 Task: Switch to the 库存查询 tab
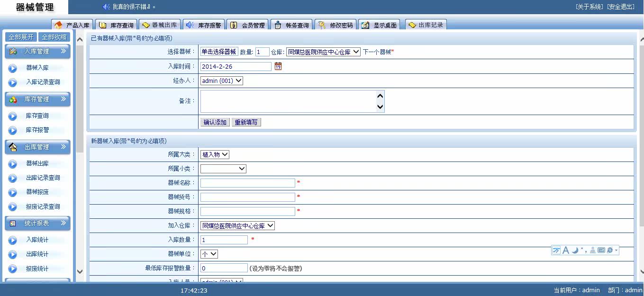[117, 25]
